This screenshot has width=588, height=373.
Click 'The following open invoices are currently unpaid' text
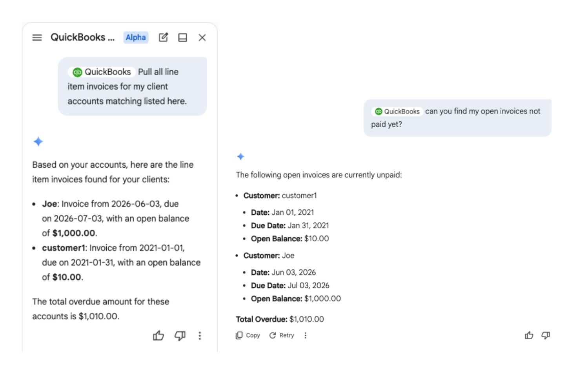coord(319,175)
